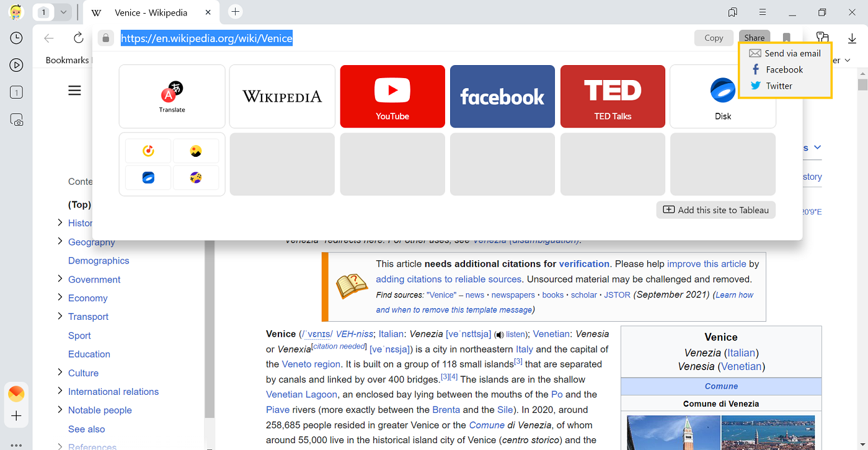Image resolution: width=868 pixels, height=450 pixels.
Task: Open the images icon in Tableau folder
Action: tap(196, 151)
